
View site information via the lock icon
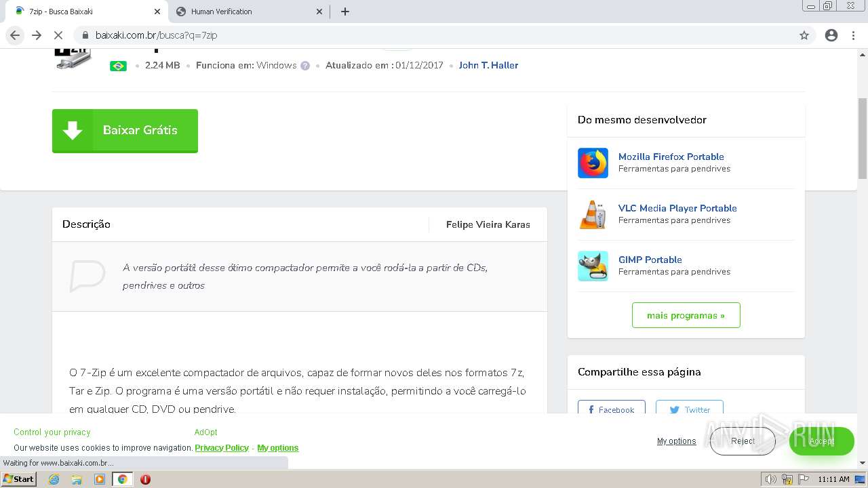85,35
